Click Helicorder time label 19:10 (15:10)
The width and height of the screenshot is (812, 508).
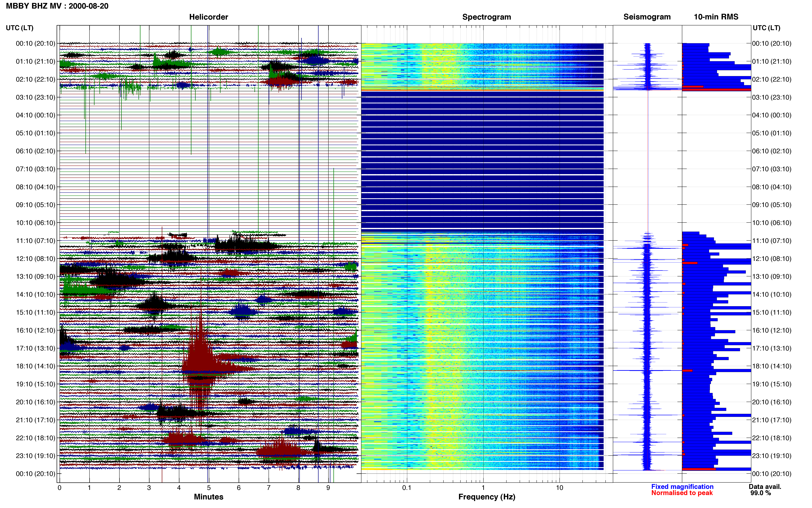36,384
